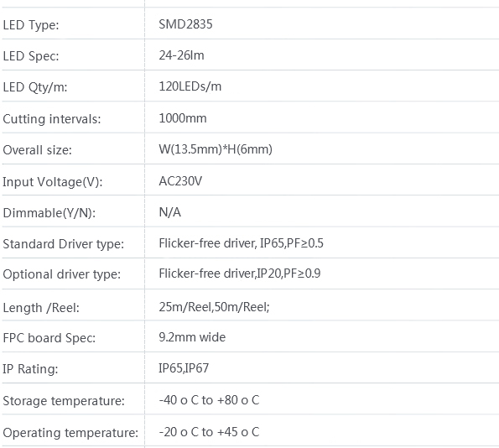Screen dimensions: 499x448
Task: Click the 25m/Reel,50m/Reel length value
Action: (x=214, y=307)
